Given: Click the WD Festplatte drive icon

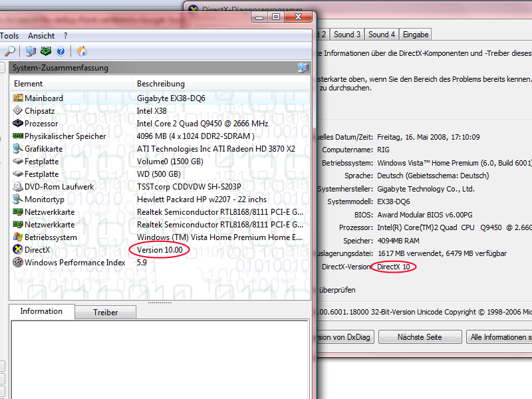Looking at the screenshot, I should (18, 174).
